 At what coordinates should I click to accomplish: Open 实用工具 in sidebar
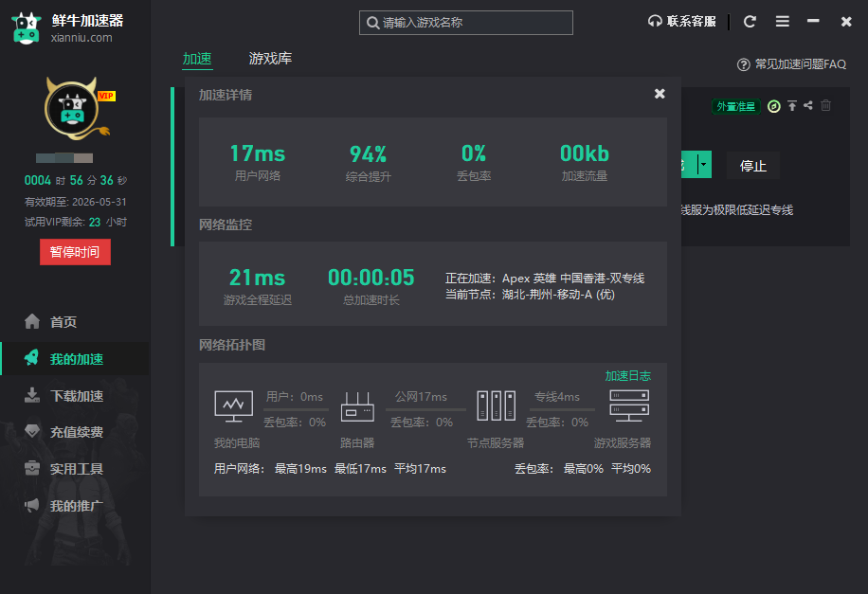pyautogui.click(x=75, y=469)
